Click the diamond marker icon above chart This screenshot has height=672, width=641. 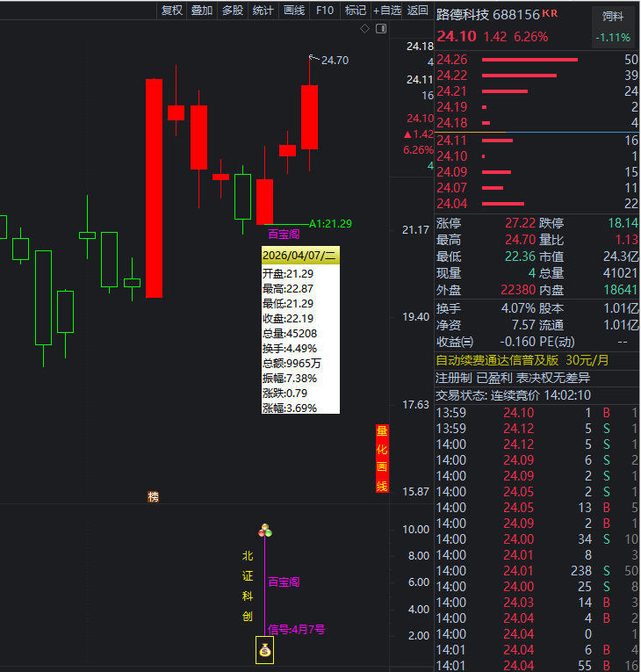point(365,29)
